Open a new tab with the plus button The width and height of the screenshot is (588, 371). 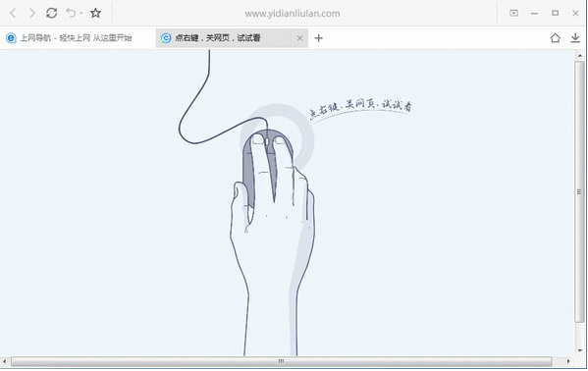point(318,38)
